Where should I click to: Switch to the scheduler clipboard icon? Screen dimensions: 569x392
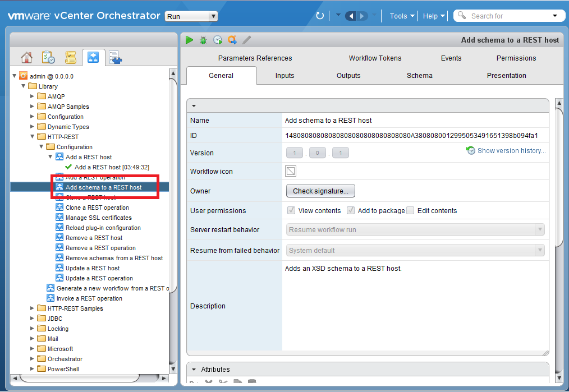(48, 57)
